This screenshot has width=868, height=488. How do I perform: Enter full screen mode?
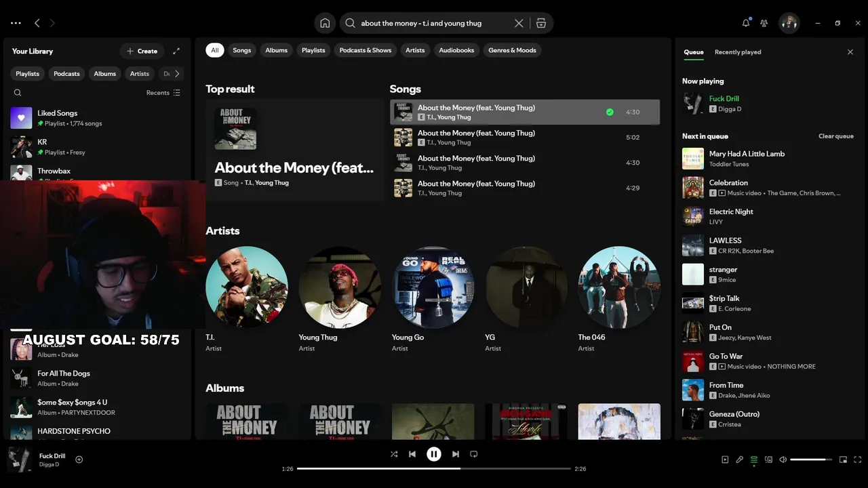858,460
